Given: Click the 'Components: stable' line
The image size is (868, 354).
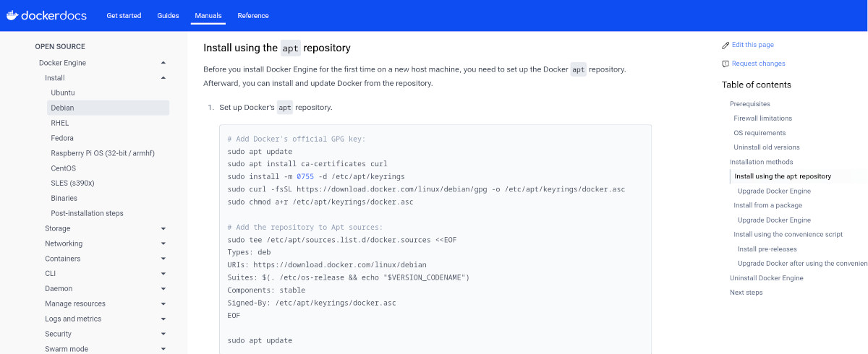Looking at the screenshot, I should tap(266, 290).
